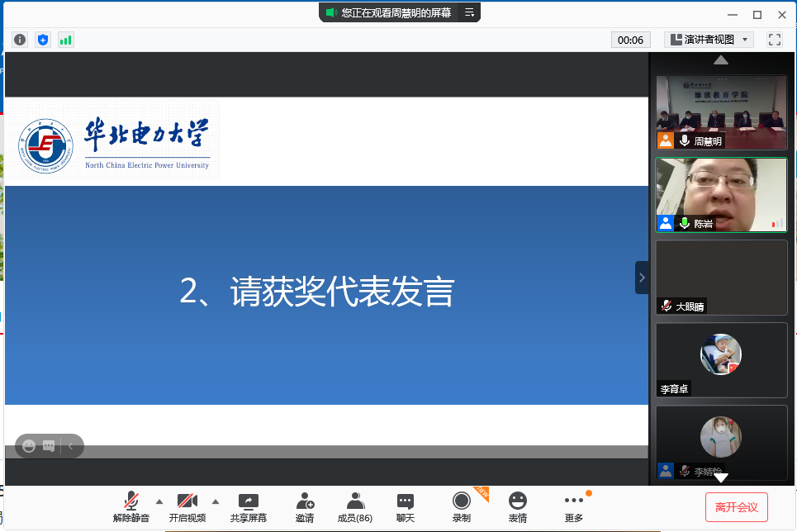Expand audio options arrow beside 解除静音
This screenshot has height=532, width=797.
pyautogui.click(x=159, y=501)
